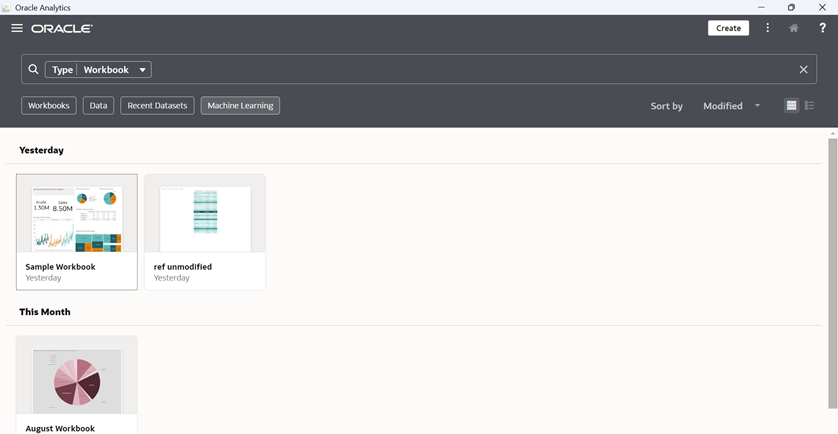Select the Data filter chip
Viewport: 838px width, 434px height.
pyautogui.click(x=98, y=106)
